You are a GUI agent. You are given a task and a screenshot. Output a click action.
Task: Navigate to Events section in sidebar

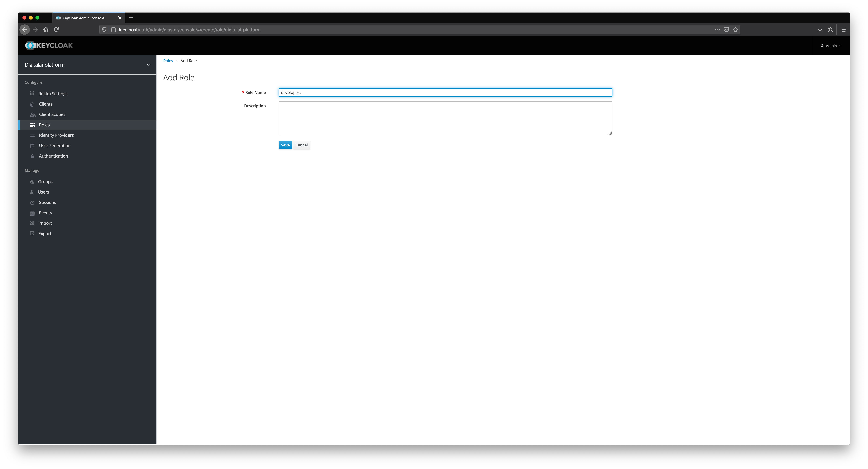tap(45, 213)
